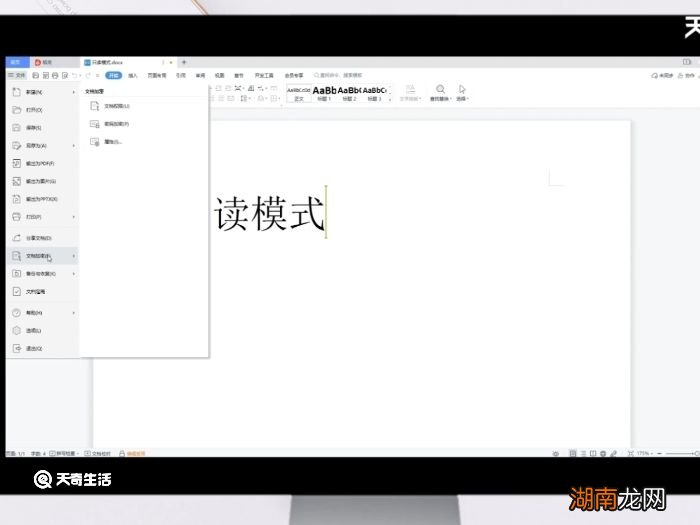Image resolution: width=700 pixels, height=525 pixels.
Task: Open the zoom percentage 175% in status bar
Action: click(643, 454)
